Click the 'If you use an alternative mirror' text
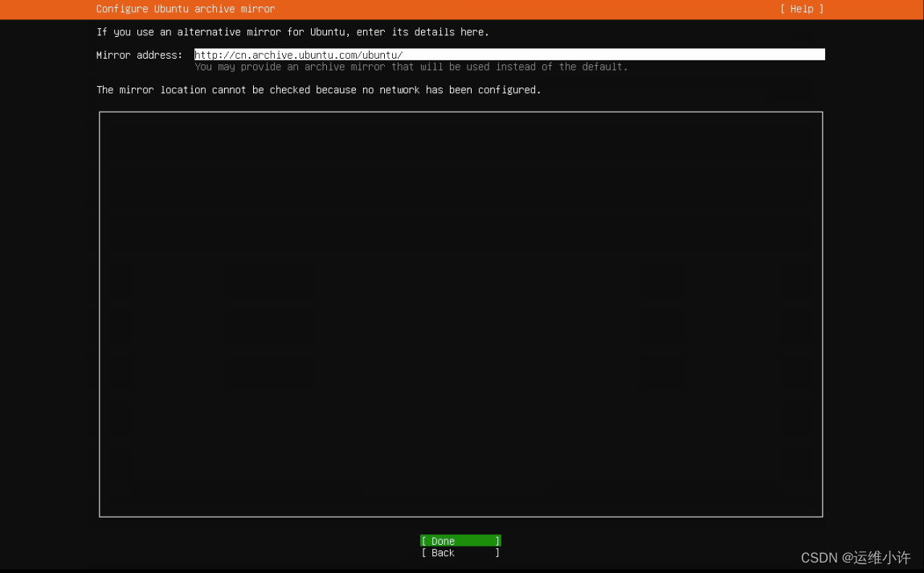Viewport: 924px width, 573px height. [x=292, y=32]
